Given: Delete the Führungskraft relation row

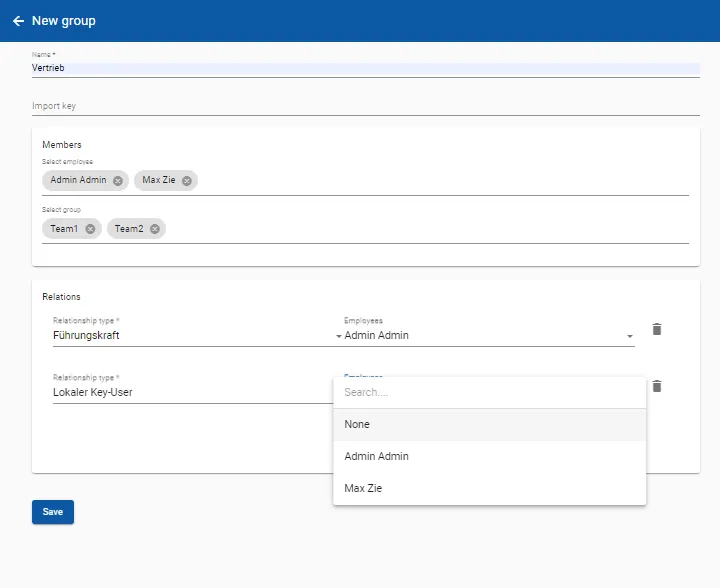Looking at the screenshot, I should (x=657, y=329).
